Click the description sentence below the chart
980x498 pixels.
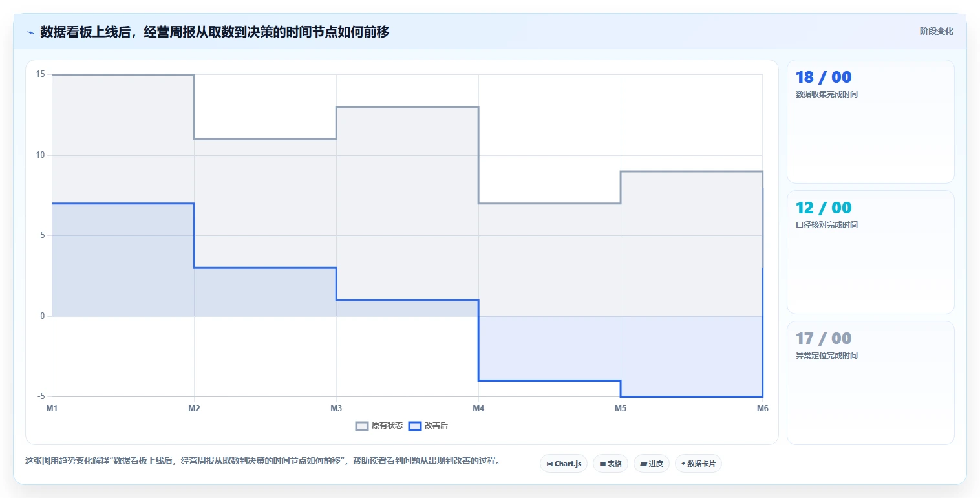(x=262, y=461)
